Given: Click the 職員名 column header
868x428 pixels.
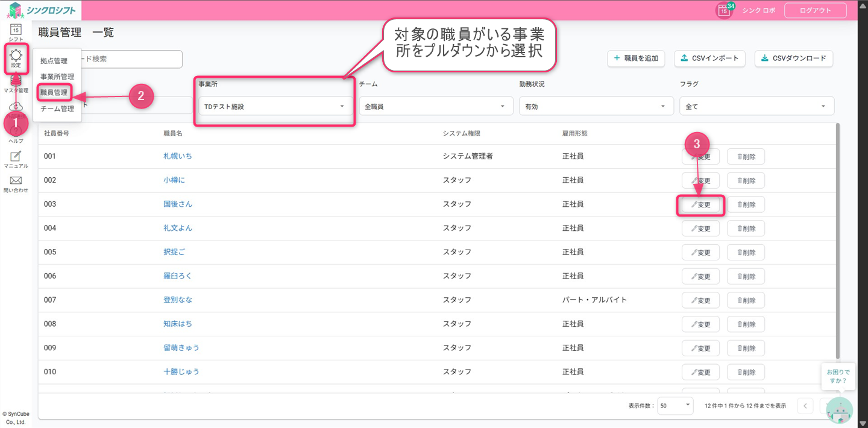Looking at the screenshot, I should click(x=173, y=133).
